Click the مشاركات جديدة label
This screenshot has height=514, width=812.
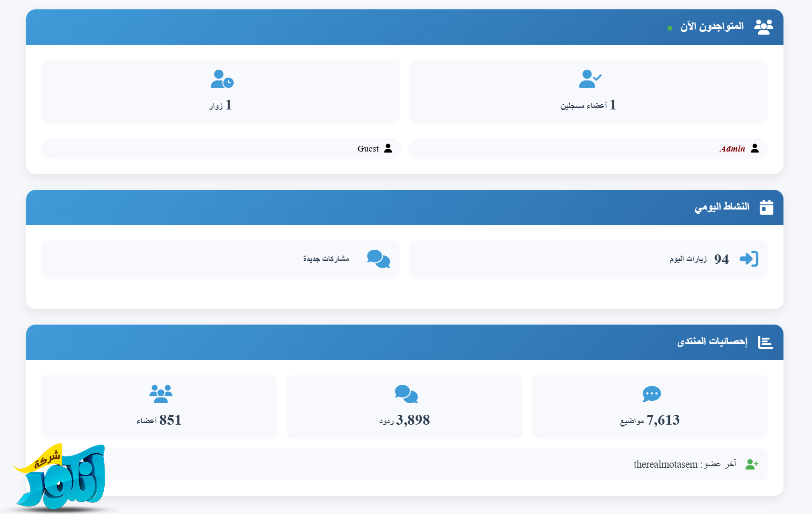click(326, 259)
